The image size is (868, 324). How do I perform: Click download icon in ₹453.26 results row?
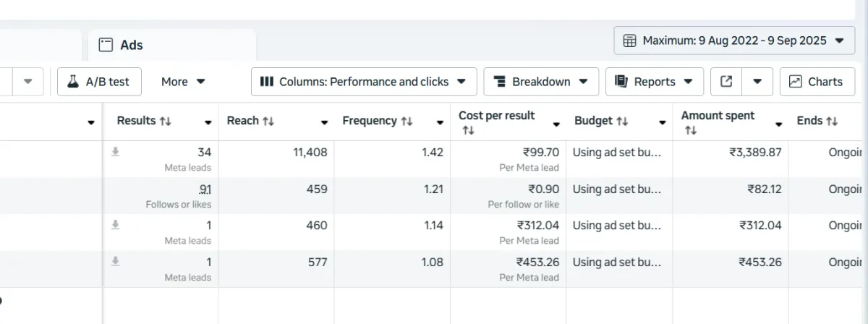coord(114,262)
